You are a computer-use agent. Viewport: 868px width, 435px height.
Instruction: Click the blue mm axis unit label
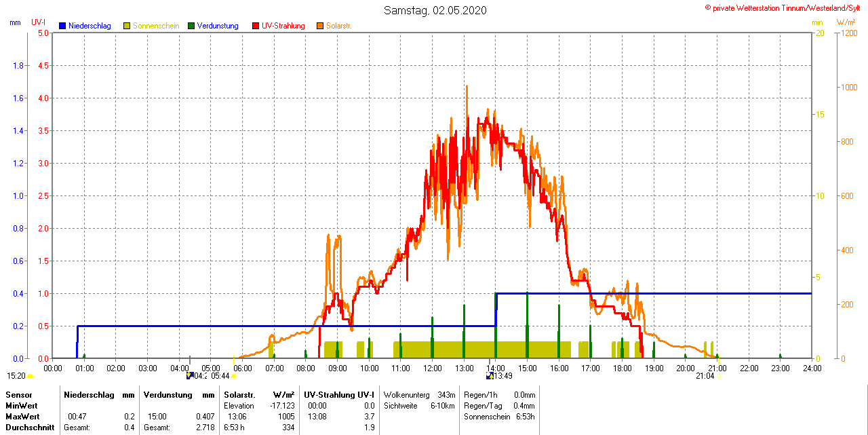15,22
